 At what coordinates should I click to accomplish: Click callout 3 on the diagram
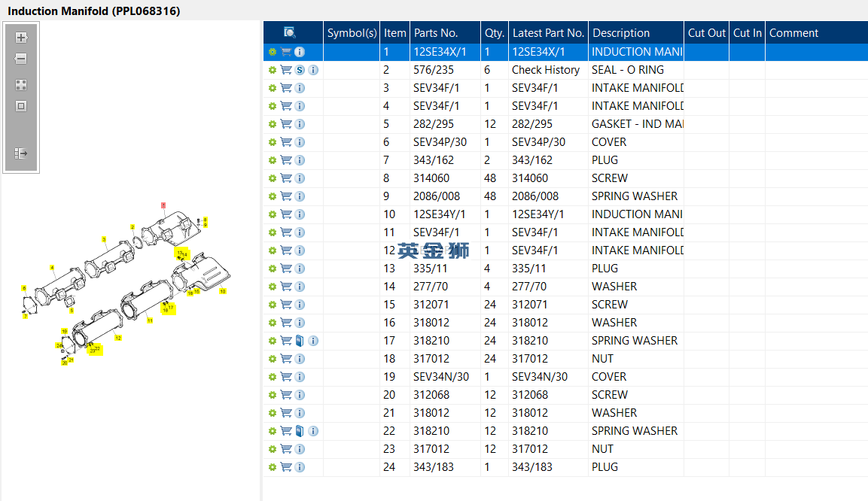click(x=104, y=239)
